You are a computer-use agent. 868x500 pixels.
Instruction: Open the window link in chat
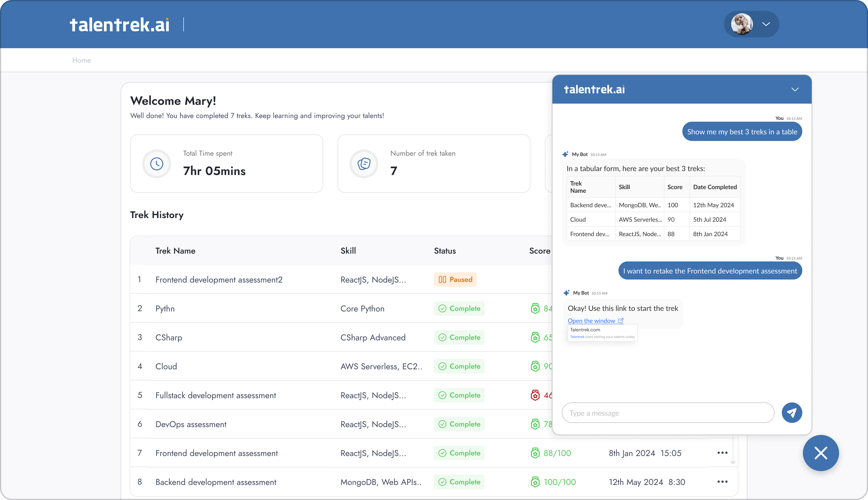click(591, 320)
